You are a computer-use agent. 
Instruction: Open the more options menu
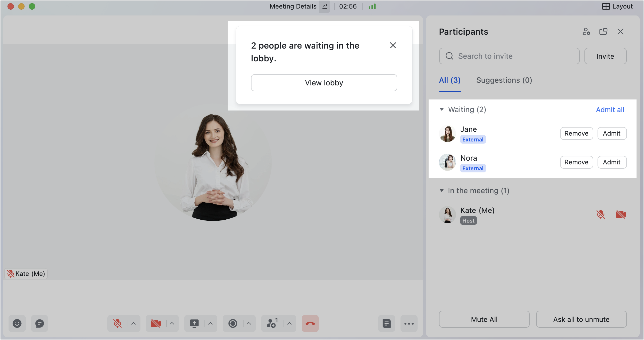tap(409, 323)
